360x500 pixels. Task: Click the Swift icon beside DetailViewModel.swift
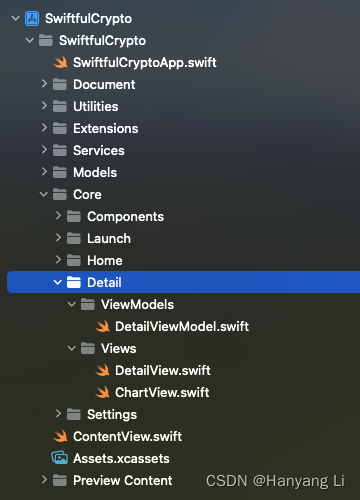(102, 326)
